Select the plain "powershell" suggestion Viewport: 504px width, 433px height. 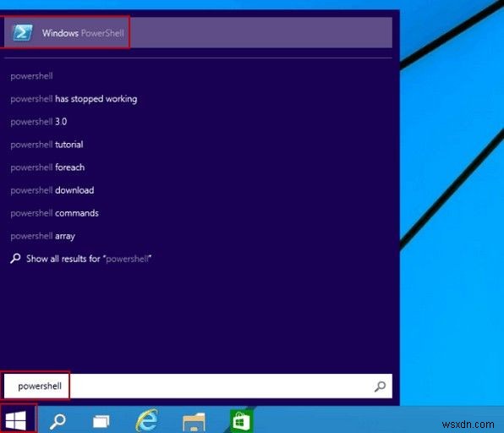(x=31, y=76)
